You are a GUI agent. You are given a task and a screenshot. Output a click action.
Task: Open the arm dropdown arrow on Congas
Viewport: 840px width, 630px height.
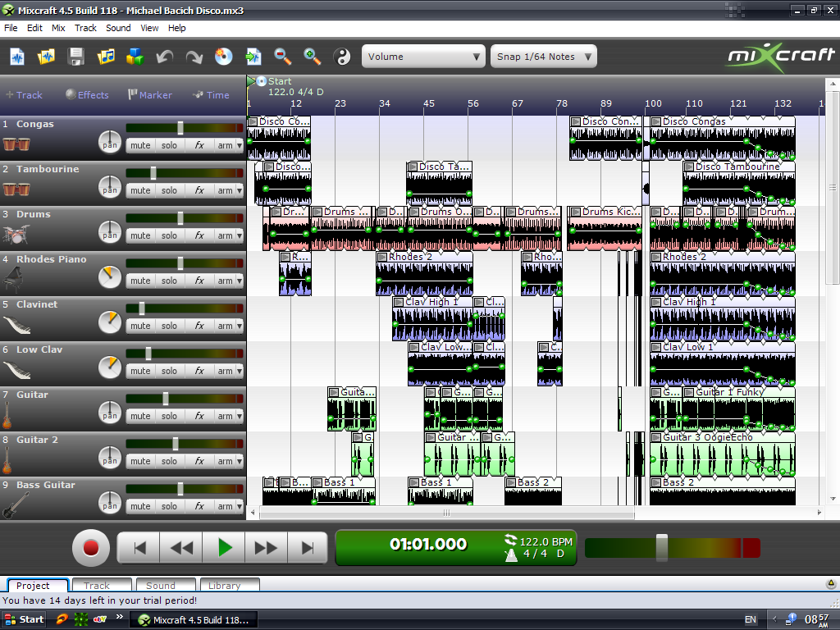pyautogui.click(x=240, y=145)
